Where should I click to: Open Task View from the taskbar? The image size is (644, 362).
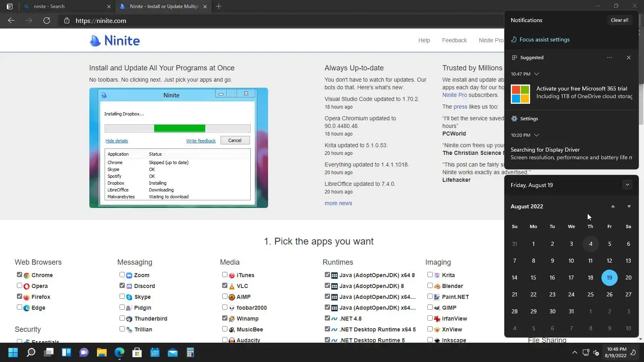pos(49,353)
